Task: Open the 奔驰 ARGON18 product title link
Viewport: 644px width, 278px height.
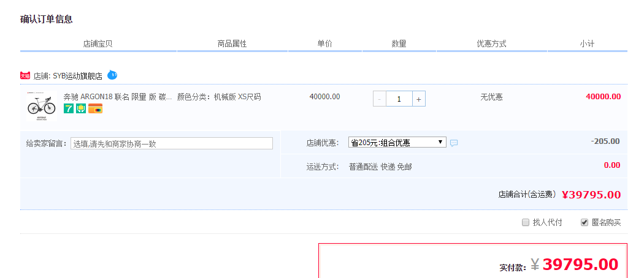Action: (118, 97)
